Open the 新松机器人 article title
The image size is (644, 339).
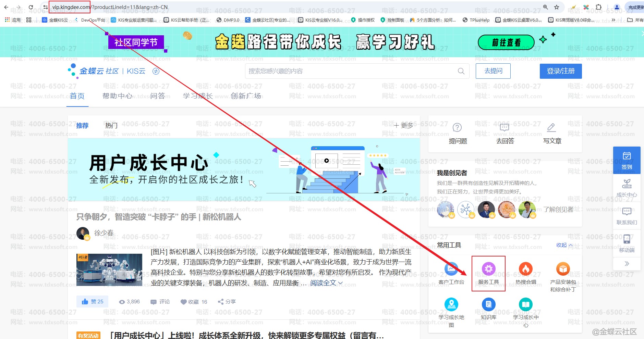159,217
